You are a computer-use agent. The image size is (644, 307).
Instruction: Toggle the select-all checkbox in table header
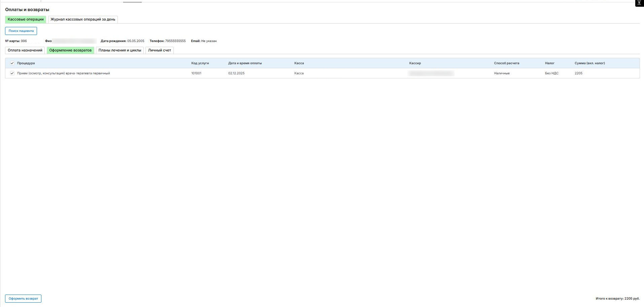pyautogui.click(x=12, y=63)
